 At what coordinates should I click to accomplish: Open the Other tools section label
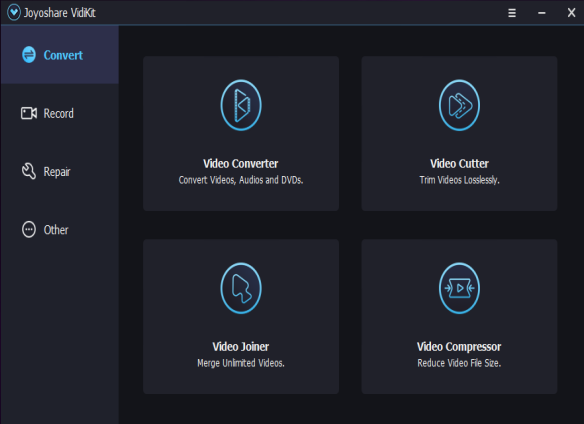(56, 230)
